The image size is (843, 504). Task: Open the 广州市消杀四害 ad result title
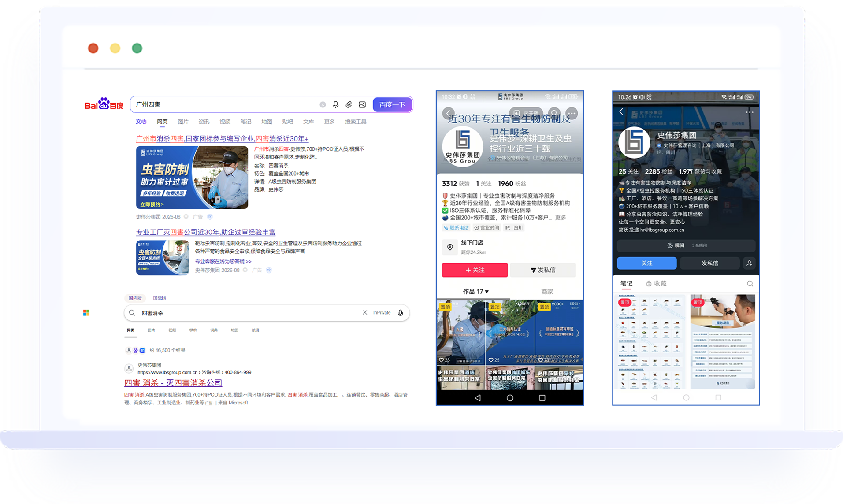pos(222,138)
